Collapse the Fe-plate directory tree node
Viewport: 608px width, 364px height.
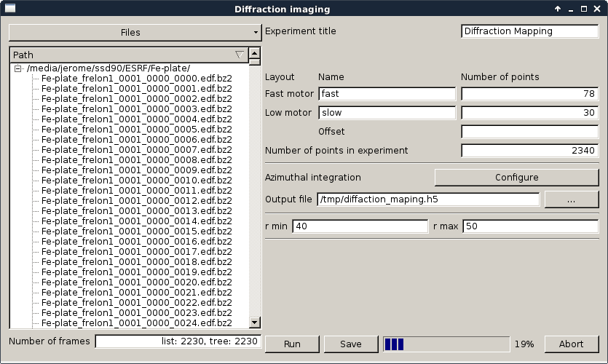click(x=18, y=68)
